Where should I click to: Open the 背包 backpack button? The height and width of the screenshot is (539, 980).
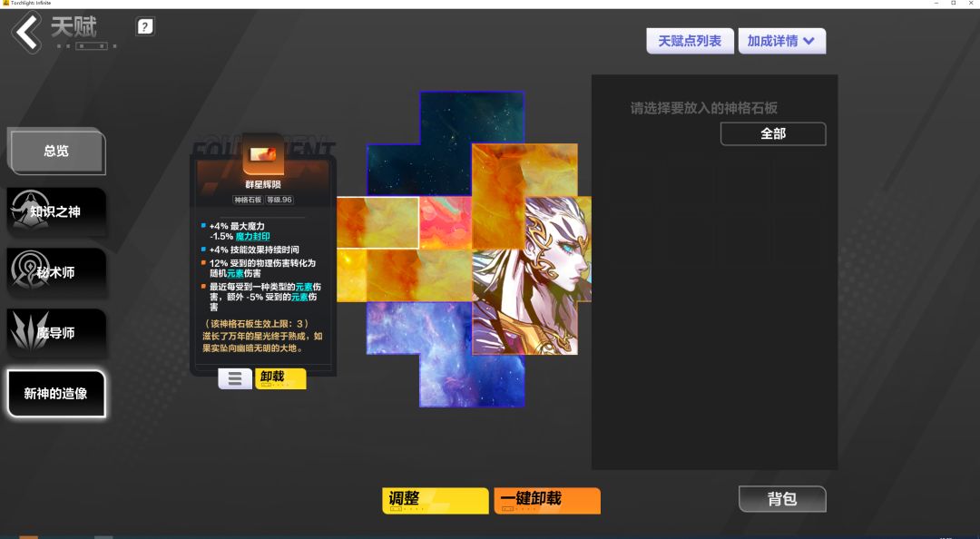(782, 499)
